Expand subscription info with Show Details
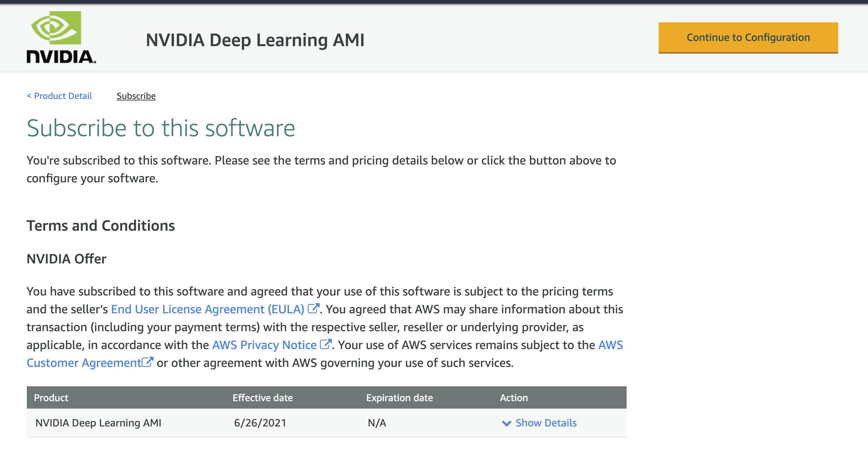This screenshot has height=454, width=868. pos(546,423)
